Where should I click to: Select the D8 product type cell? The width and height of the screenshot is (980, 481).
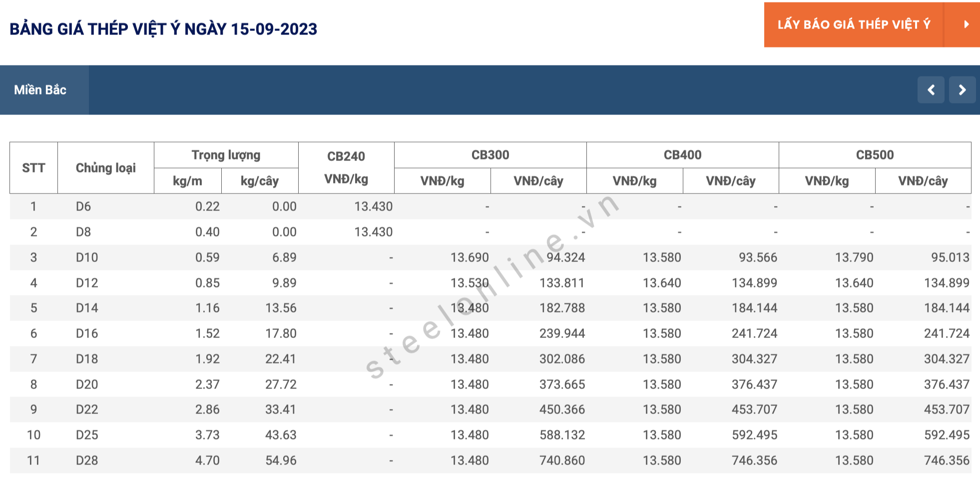click(x=83, y=232)
